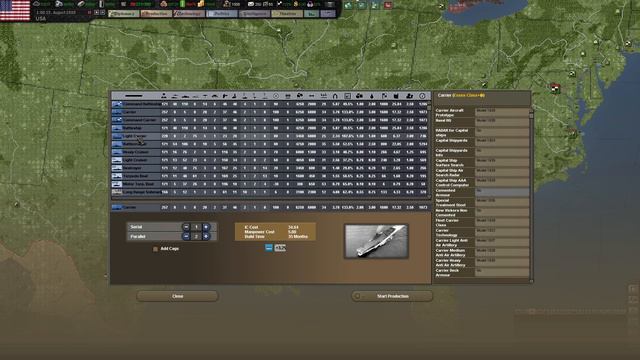Image resolution: width=640 pixels, height=360 pixels.
Task: Open the Technology tab
Action: (x=189, y=13)
